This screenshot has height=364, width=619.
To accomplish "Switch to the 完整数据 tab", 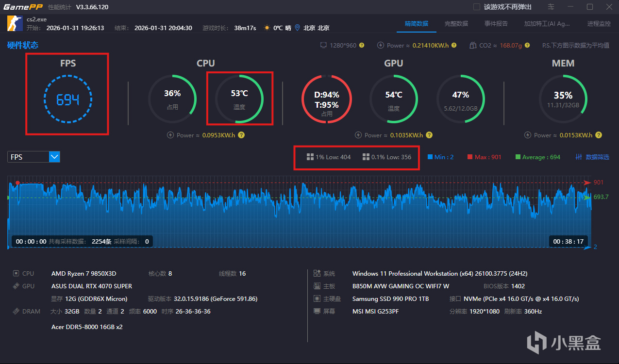I will (x=456, y=23).
